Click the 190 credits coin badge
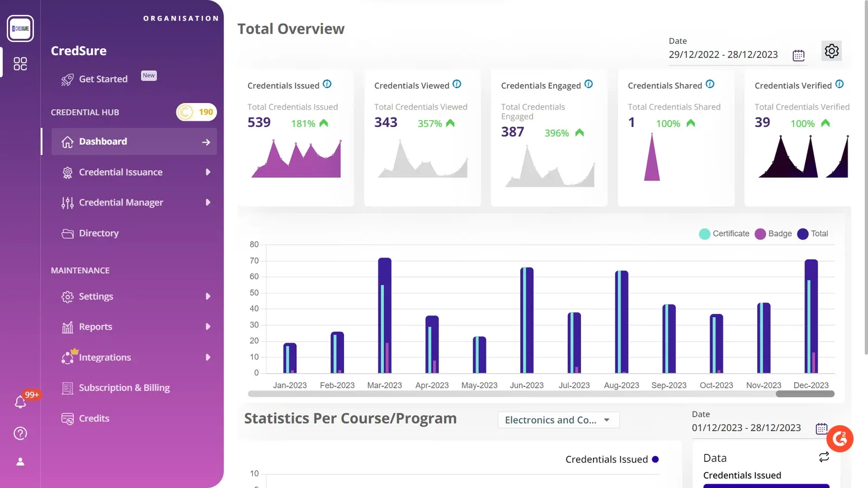Screen dimensions: 868x488 (x=196, y=112)
